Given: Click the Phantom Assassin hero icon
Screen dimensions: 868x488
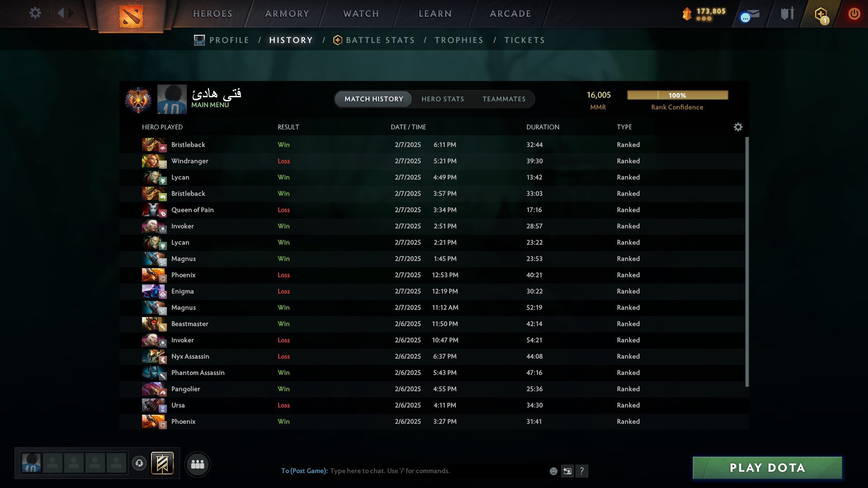Looking at the screenshot, I should tap(154, 373).
